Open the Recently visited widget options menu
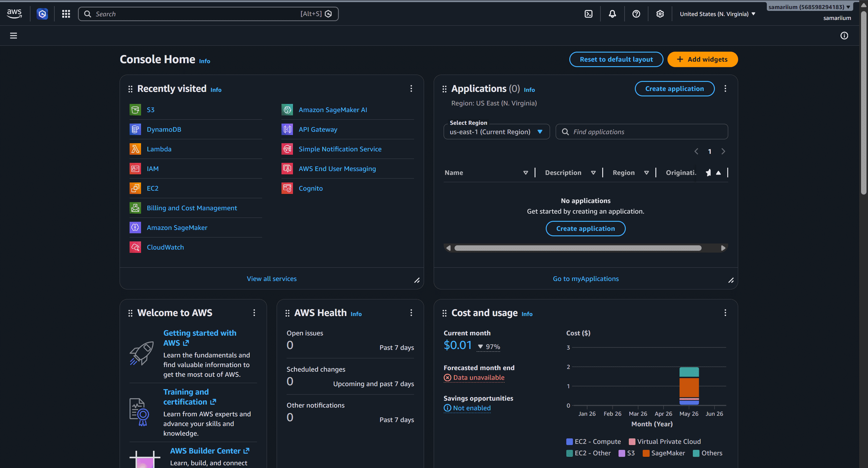Viewport: 868px width, 468px height. tap(411, 88)
